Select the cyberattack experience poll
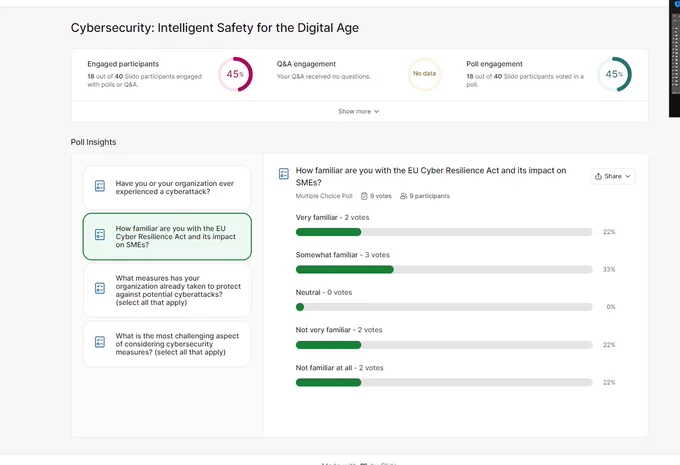Viewport: 680px width, 465px height. pyautogui.click(x=167, y=187)
